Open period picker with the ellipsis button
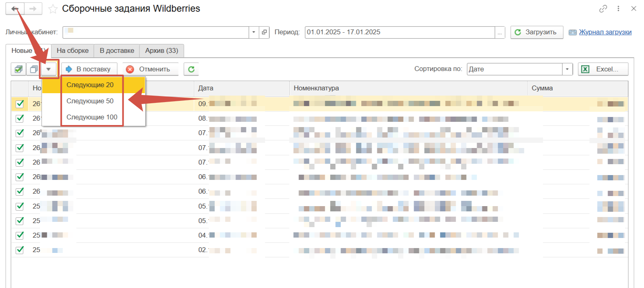Image resolution: width=644 pixels, height=288 pixels. (x=500, y=32)
